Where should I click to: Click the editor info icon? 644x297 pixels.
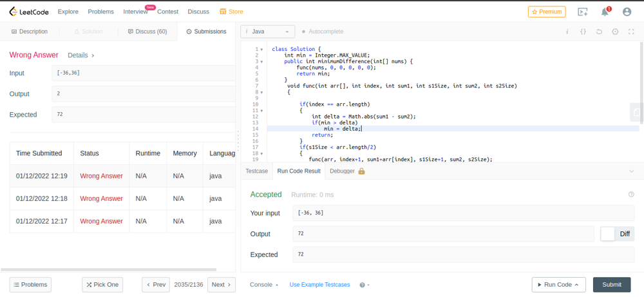pyautogui.click(x=567, y=32)
